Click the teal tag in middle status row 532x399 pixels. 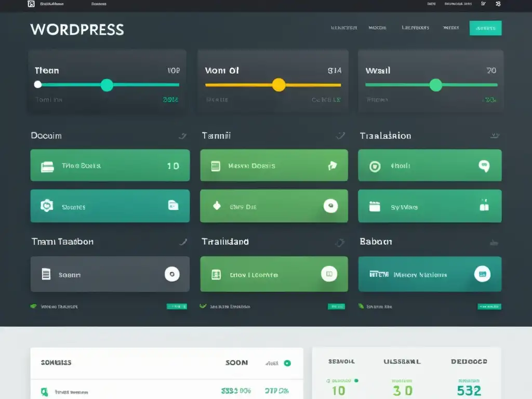tap(336, 307)
